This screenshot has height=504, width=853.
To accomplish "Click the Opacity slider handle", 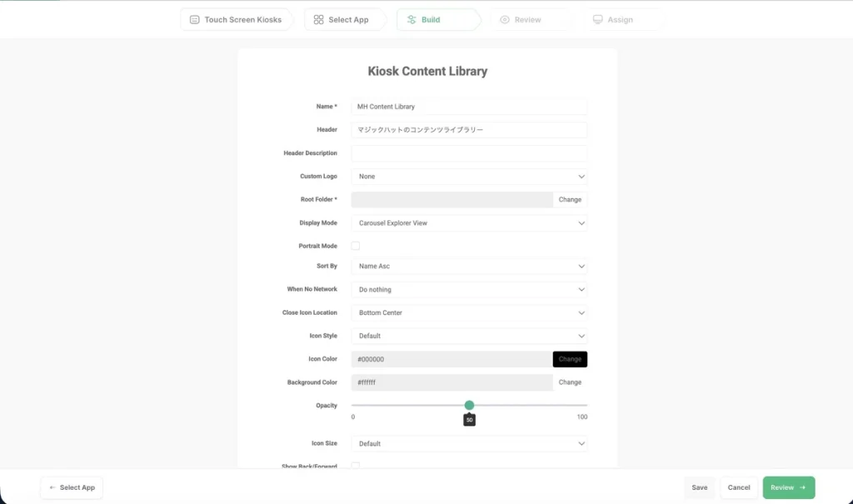I will [x=469, y=405].
